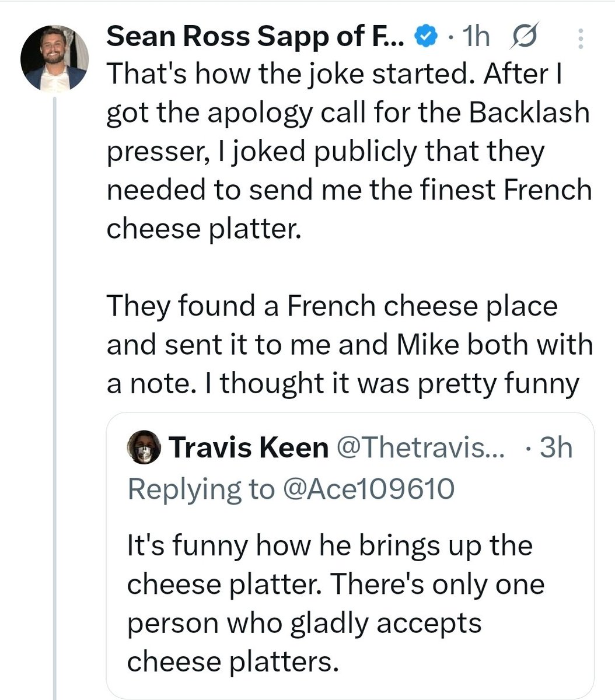Open the three-dot more options menu
The image size is (615, 700).
(x=580, y=39)
